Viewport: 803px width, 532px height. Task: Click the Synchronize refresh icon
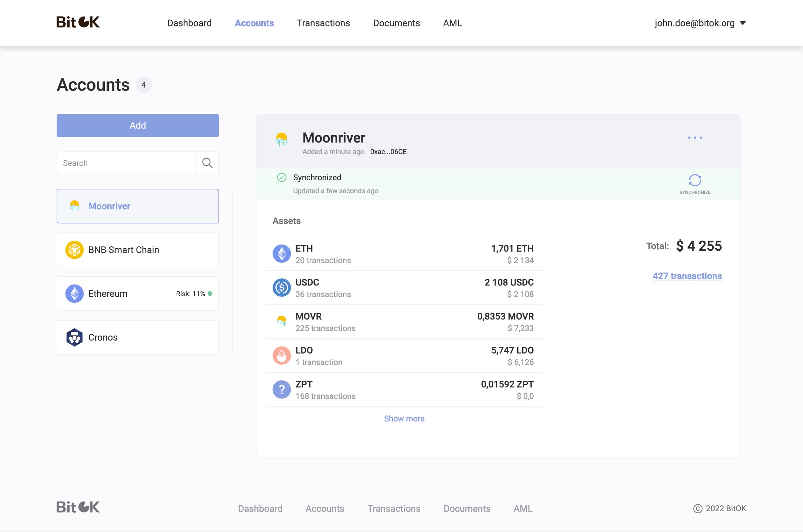pyautogui.click(x=695, y=180)
